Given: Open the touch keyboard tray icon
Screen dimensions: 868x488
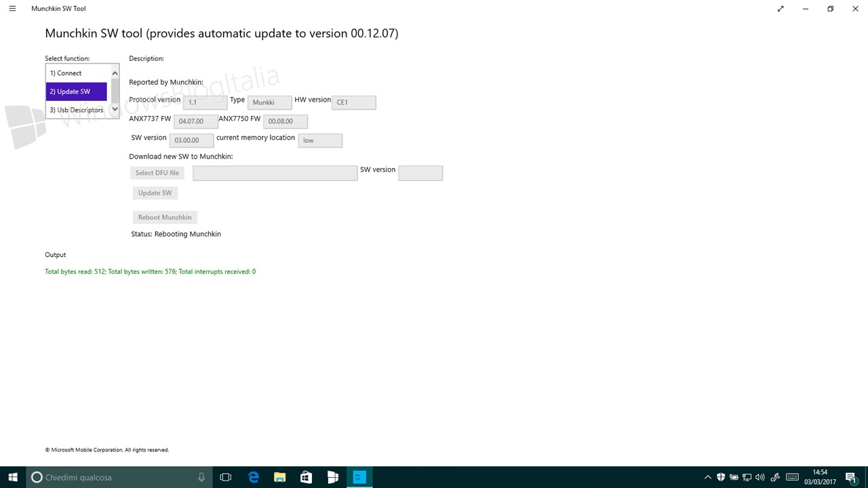Looking at the screenshot, I should point(791,477).
